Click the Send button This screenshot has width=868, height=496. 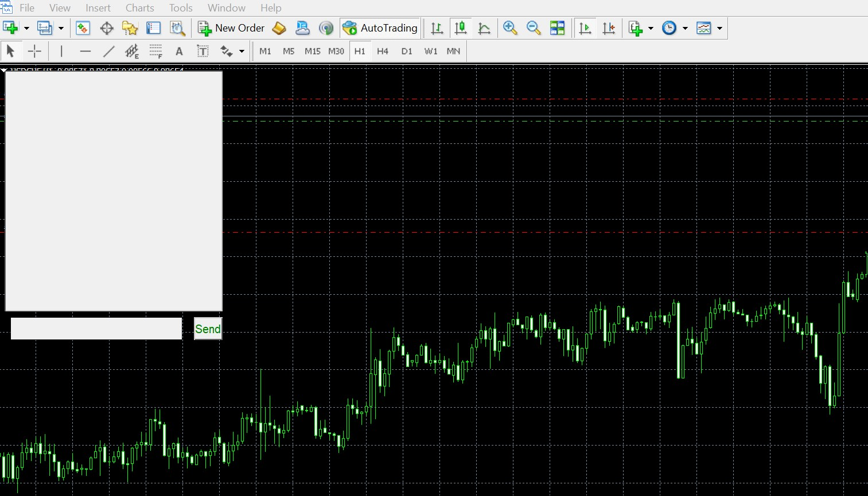(x=208, y=329)
